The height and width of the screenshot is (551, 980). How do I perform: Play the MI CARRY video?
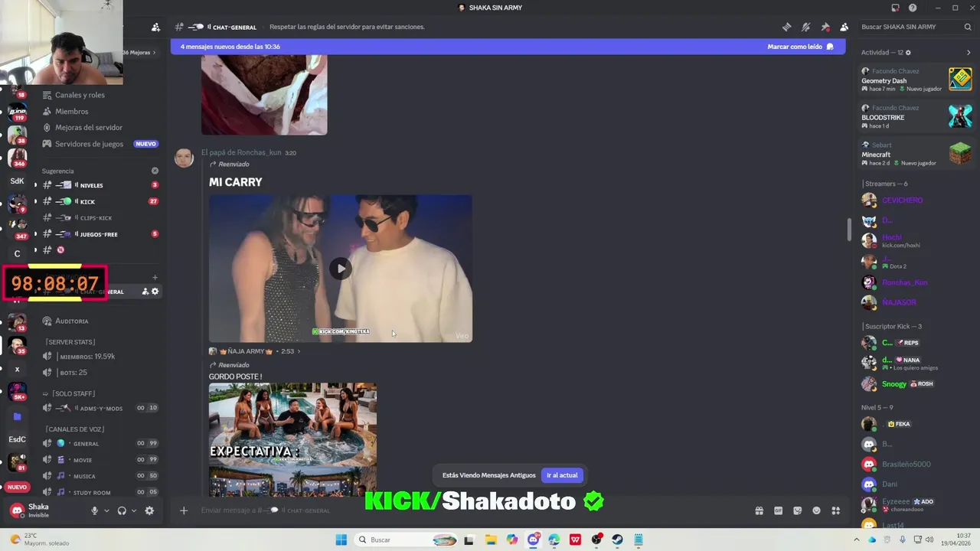click(341, 269)
